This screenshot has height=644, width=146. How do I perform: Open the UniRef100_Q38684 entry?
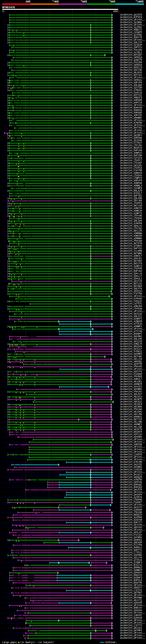(x=131, y=510)
